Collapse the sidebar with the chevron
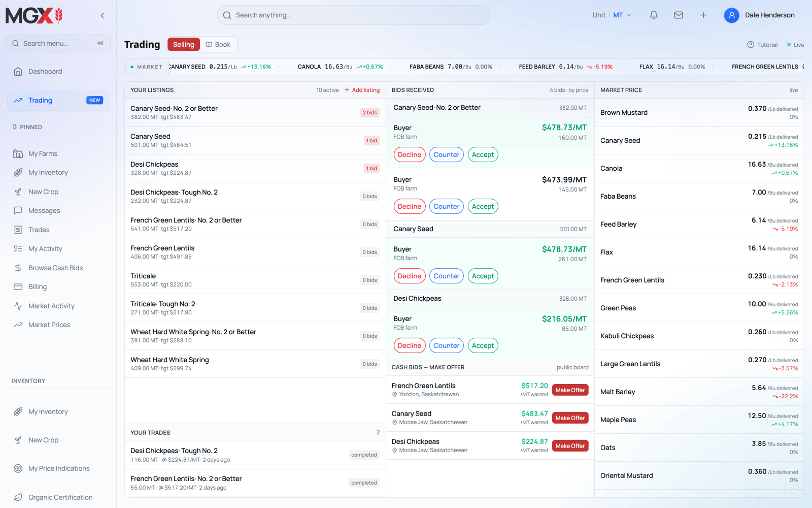Viewport: 812px width, 508px height. [x=103, y=16]
